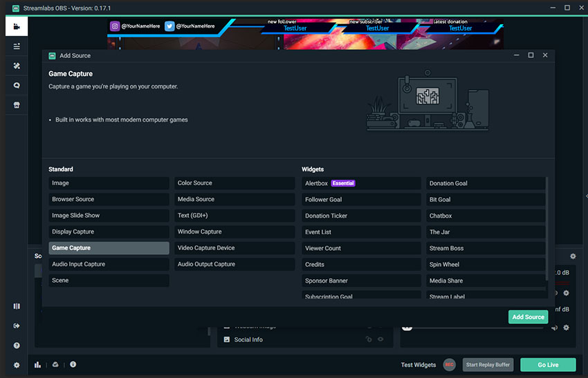Select the Stream Boss widget

pyautogui.click(x=486, y=248)
